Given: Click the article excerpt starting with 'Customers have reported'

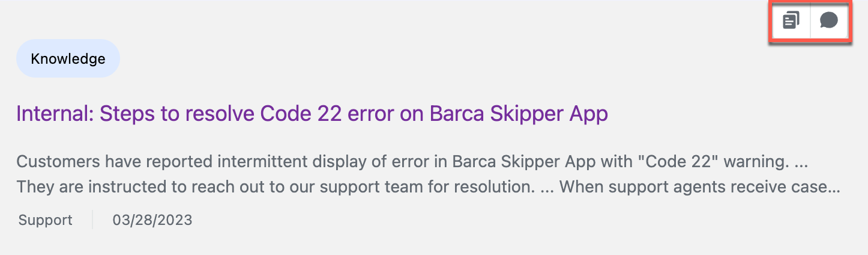Looking at the screenshot, I should point(429,174).
